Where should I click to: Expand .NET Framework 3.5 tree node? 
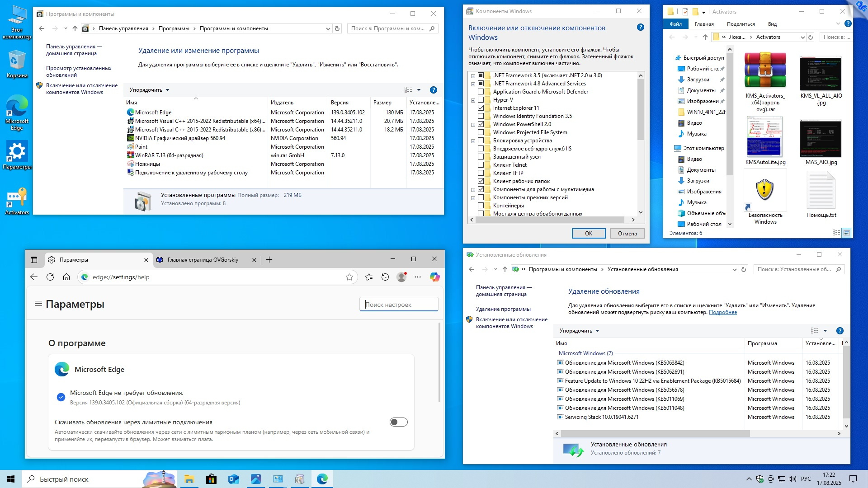(x=473, y=76)
